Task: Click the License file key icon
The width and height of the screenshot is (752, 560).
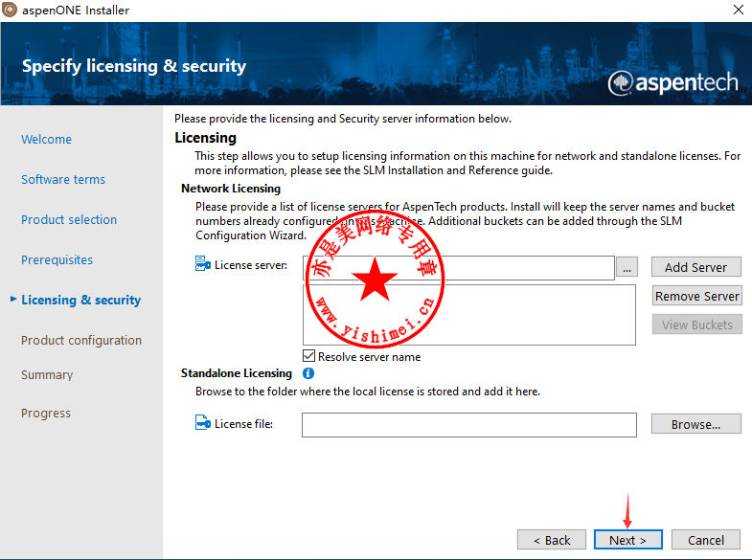Action: 203,422
